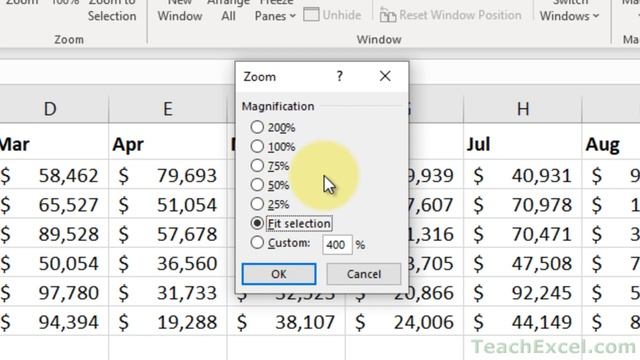Click the cell containing 38,107

click(286, 322)
